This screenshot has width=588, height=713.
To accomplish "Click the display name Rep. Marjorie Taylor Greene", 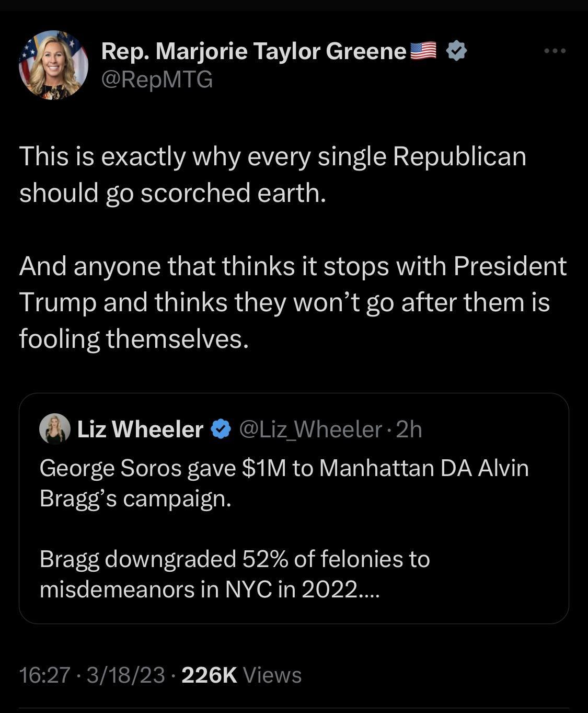I will (253, 51).
